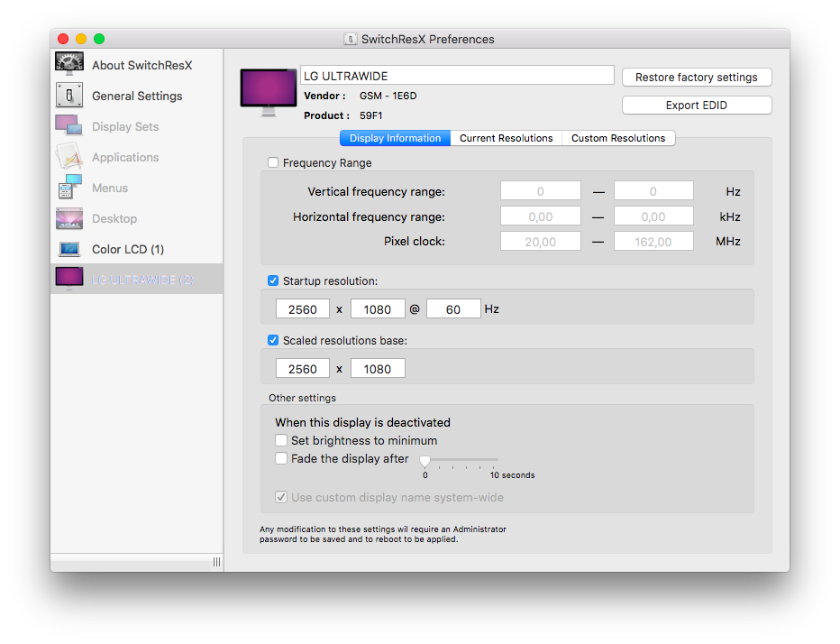The height and width of the screenshot is (644, 840).
Task: Open the Custom Resolutions tab
Action: pos(618,138)
